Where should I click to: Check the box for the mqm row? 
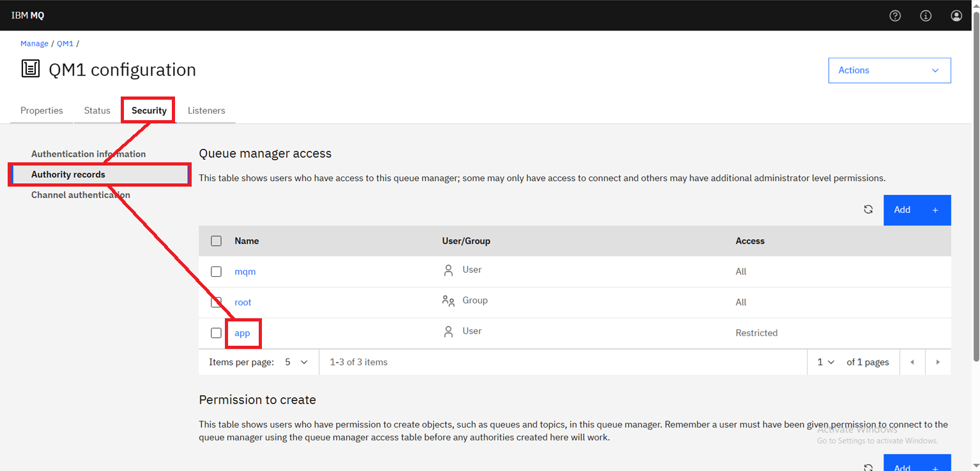pos(216,272)
